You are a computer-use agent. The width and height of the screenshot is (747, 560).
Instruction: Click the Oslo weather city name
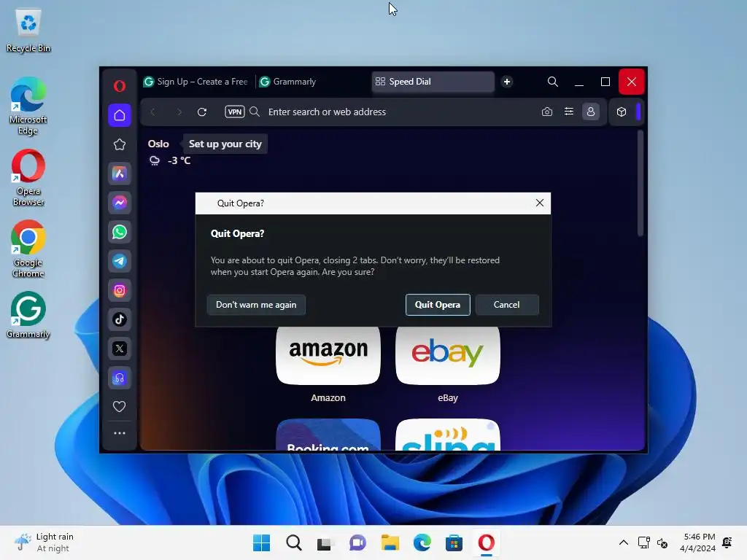(158, 144)
